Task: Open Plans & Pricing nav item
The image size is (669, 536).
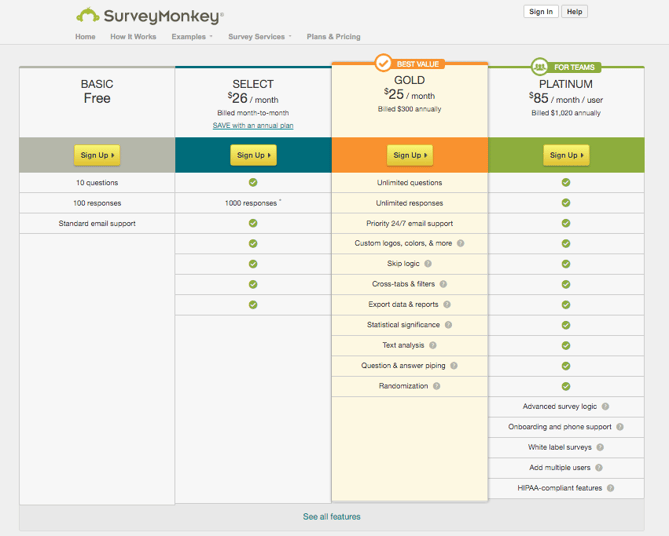Action: click(334, 37)
